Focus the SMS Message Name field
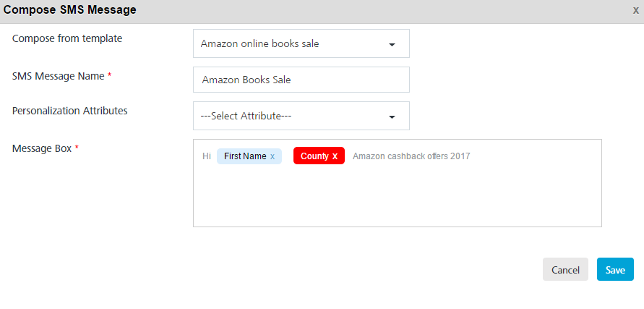Screen dimensions: 644x309 [301, 80]
